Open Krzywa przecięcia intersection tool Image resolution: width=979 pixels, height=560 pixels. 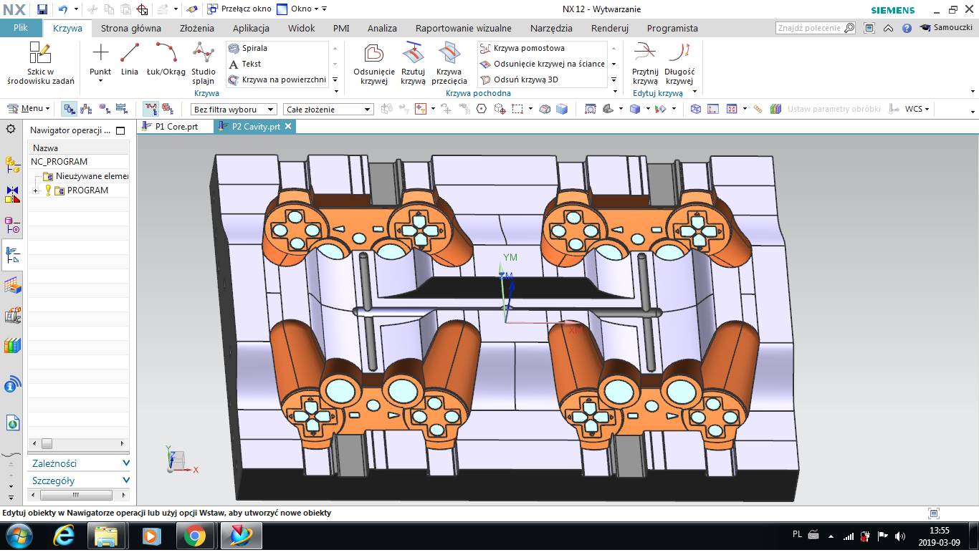[449, 64]
